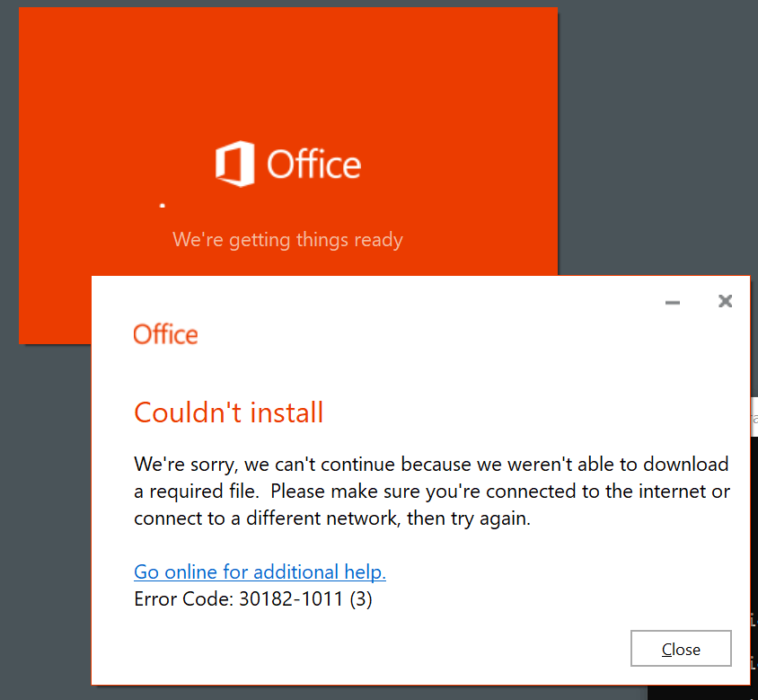Dismiss the error with the Close button
Screen dimensions: 758x700
click(681, 648)
